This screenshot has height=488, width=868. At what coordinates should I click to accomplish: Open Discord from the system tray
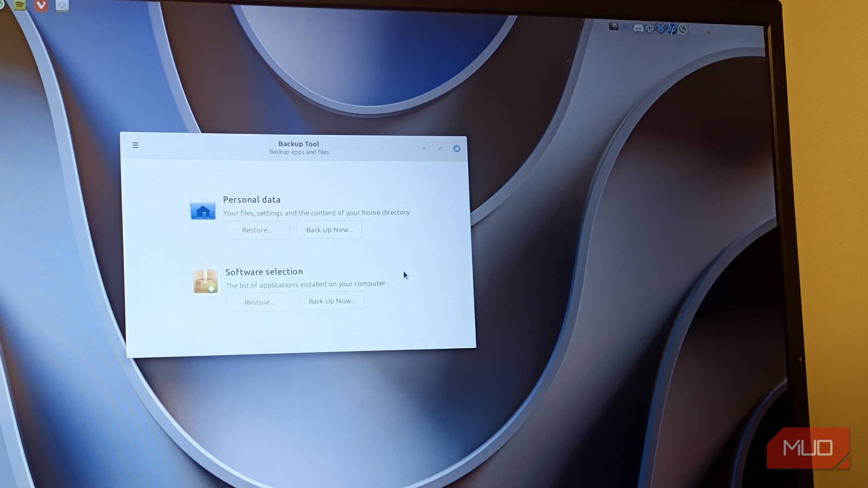click(x=639, y=28)
